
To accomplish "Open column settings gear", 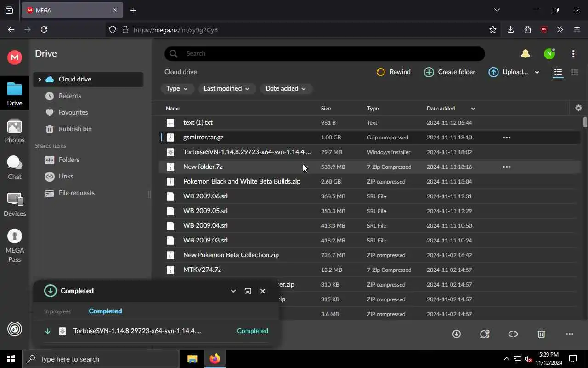I will (x=578, y=108).
